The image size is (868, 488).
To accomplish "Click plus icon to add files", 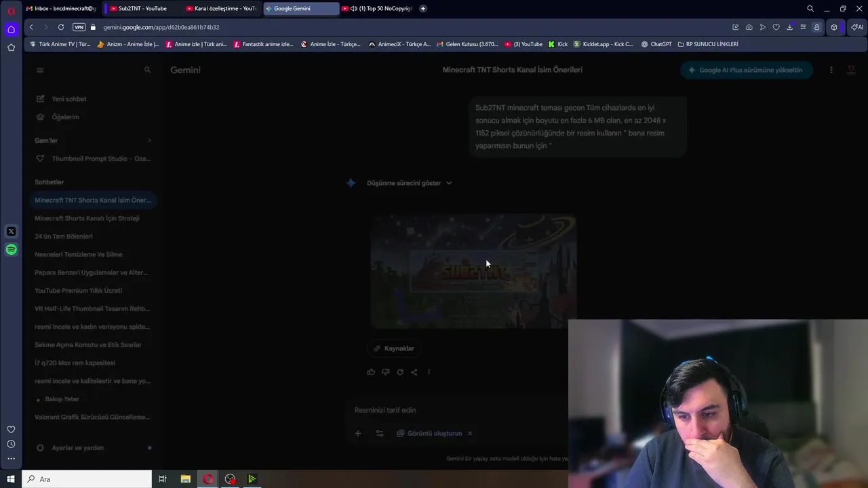I will click(358, 433).
